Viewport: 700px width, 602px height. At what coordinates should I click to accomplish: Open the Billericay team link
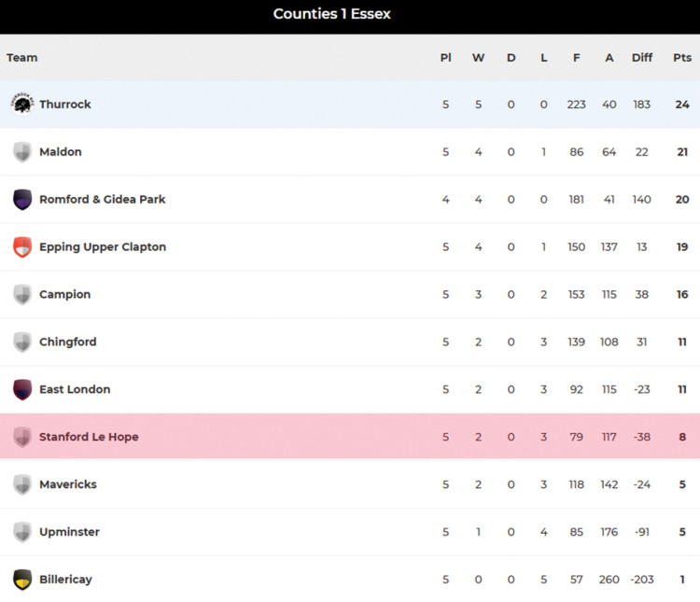pyautogui.click(x=65, y=580)
